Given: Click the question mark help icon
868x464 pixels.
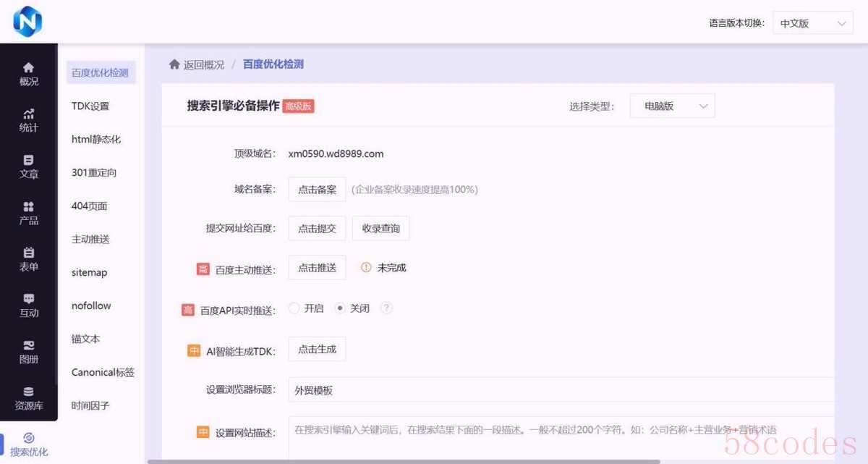Looking at the screenshot, I should point(386,308).
